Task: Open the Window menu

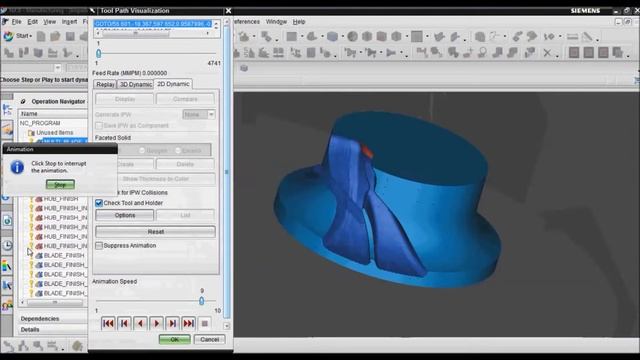Action: point(276,22)
